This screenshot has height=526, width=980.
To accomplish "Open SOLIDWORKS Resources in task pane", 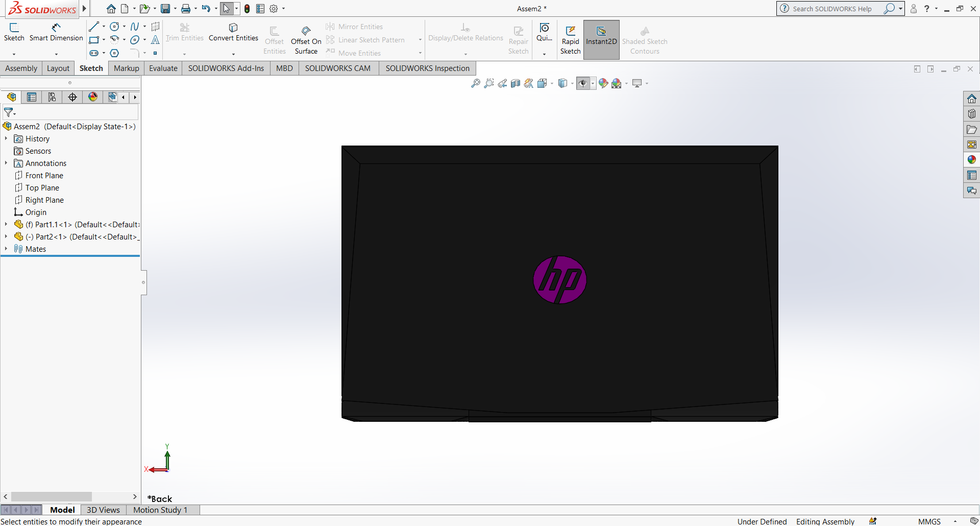I will tap(972, 99).
